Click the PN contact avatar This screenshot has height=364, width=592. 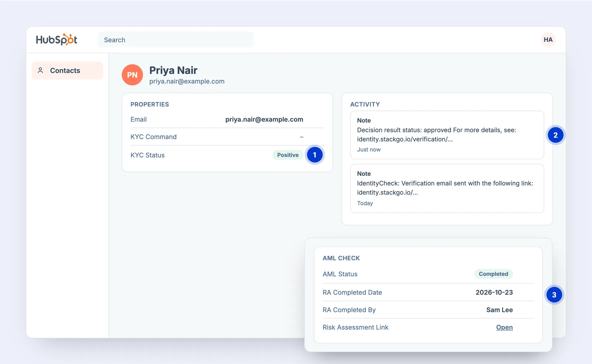[132, 75]
